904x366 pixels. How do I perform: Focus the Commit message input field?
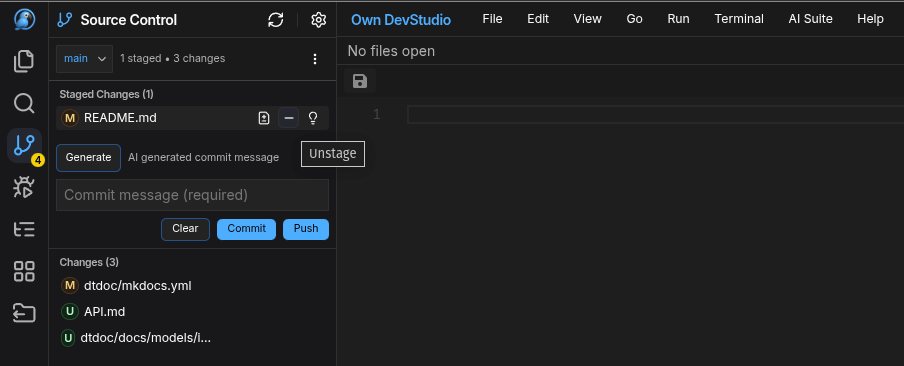[x=193, y=195]
